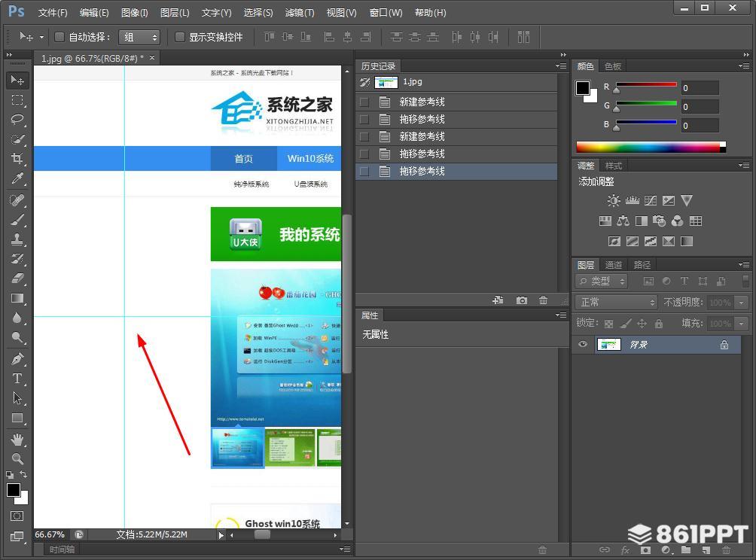Select the Eyedropper tool
This screenshot has height=560, width=756.
17,179
